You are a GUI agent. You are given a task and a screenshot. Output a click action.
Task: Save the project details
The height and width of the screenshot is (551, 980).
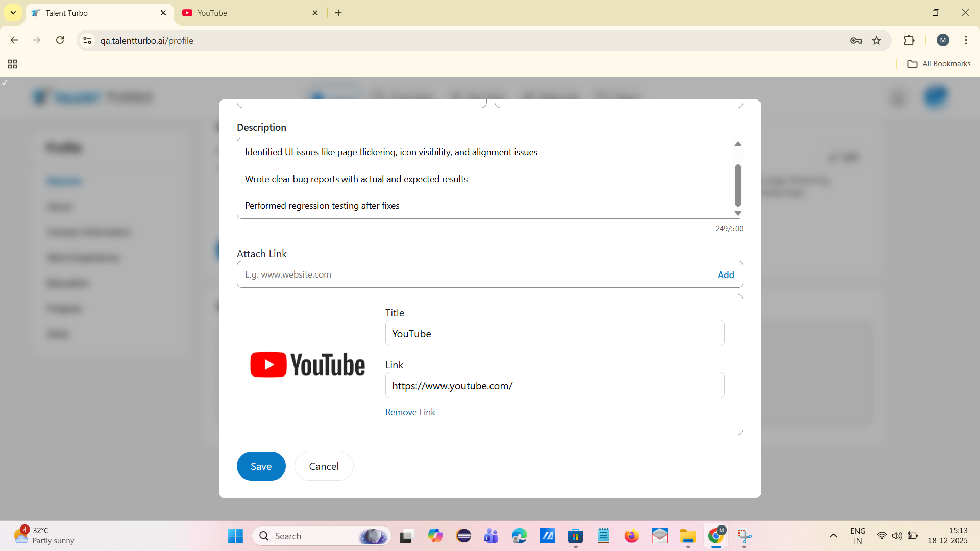click(261, 466)
